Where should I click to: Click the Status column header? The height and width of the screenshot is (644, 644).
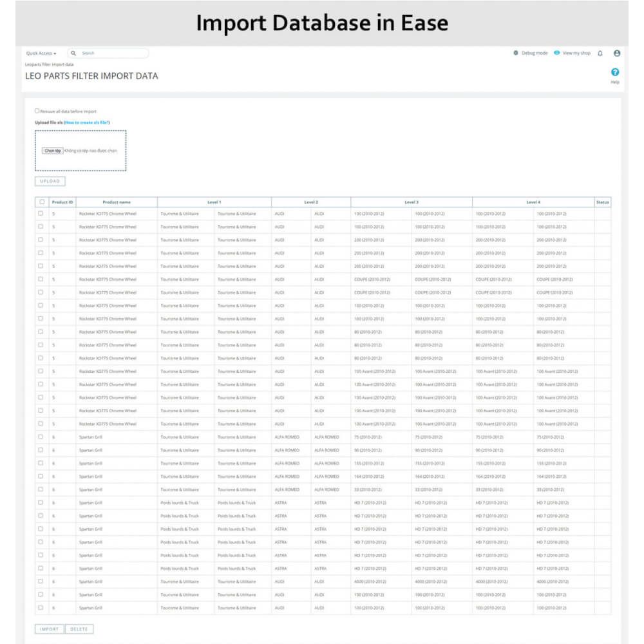click(x=602, y=202)
